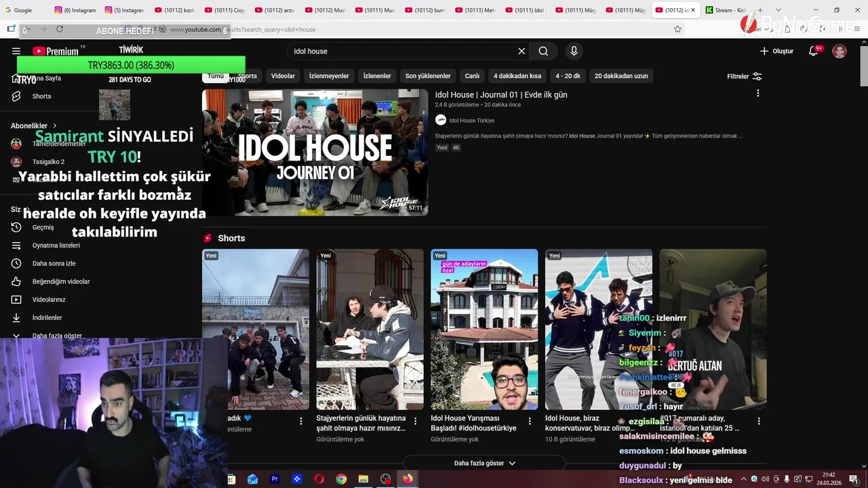Screen dimensions: 868x488
Task: Select the İzlenenler filter chip
Action: pos(377,76)
